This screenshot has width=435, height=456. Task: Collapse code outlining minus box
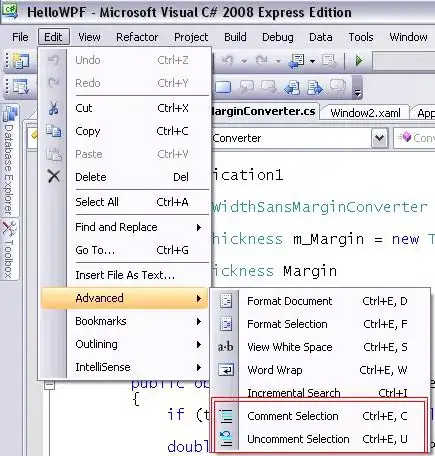pos(49,385)
